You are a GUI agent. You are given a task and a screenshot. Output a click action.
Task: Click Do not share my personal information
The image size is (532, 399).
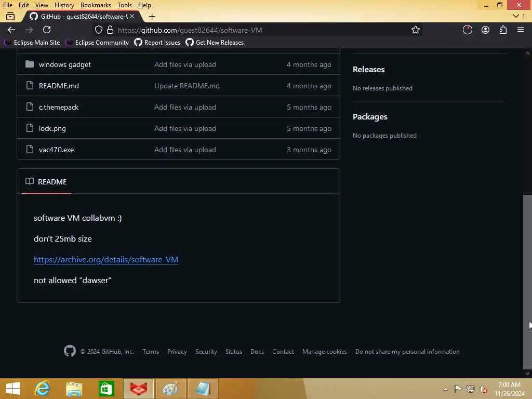pyautogui.click(x=407, y=352)
